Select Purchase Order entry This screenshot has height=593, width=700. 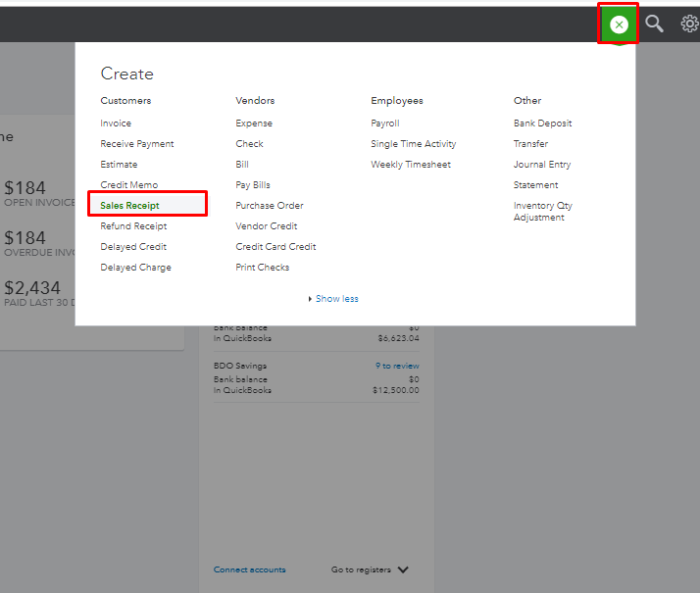pos(270,206)
